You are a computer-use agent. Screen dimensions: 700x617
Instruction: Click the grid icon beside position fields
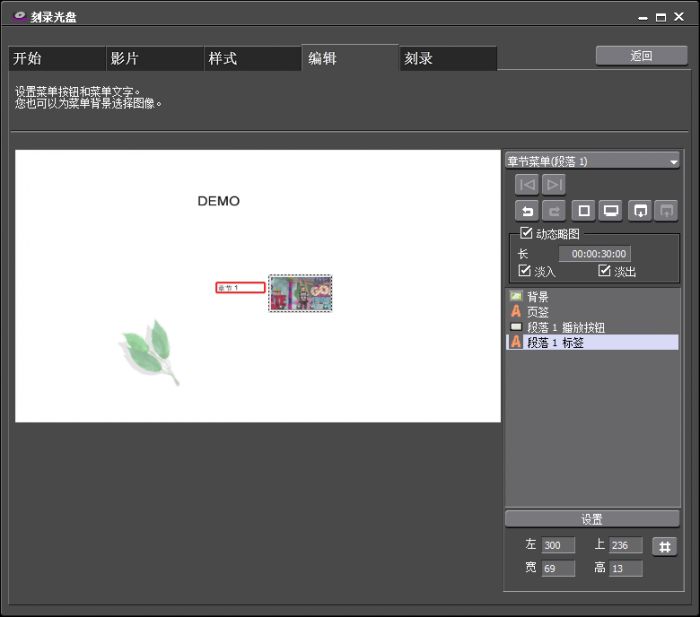coord(665,546)
